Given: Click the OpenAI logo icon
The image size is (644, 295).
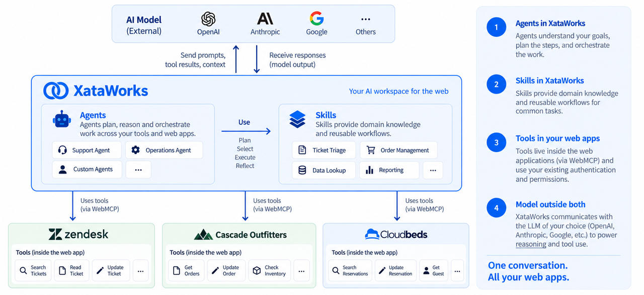Looking at the screenshot, I should tap(208, 19).
